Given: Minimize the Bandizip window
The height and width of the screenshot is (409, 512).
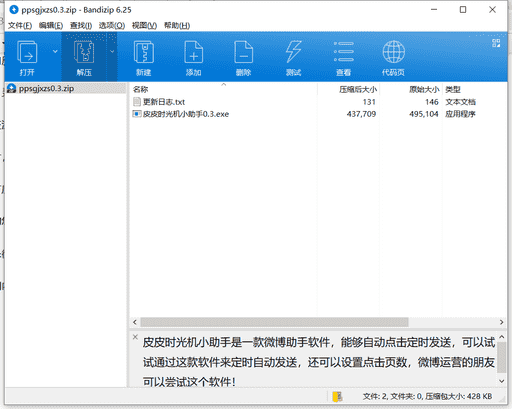Looking at the screenshot, I should click(434, 10).
